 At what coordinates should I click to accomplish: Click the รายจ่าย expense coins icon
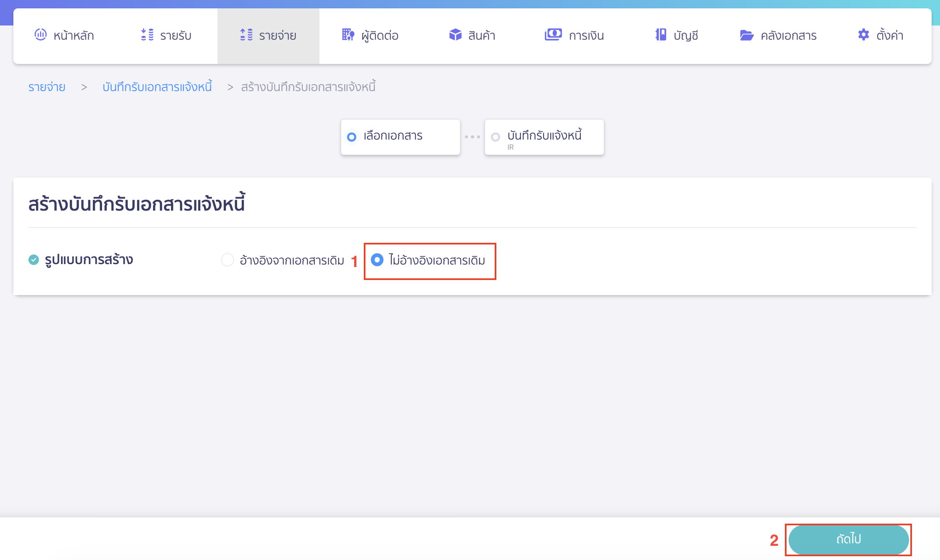tap(246, 35)
